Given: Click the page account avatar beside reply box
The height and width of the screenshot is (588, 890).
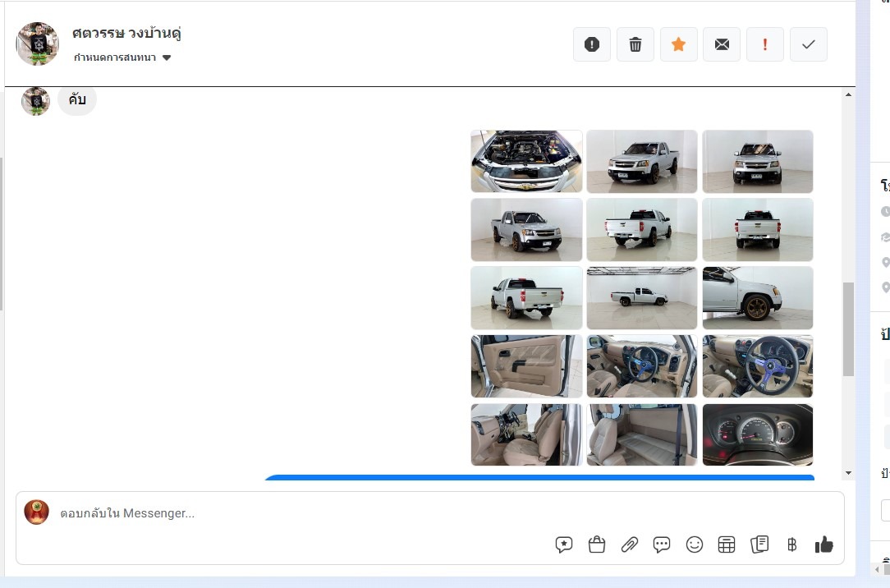Looking at the screenshot, I should (36, 512).
